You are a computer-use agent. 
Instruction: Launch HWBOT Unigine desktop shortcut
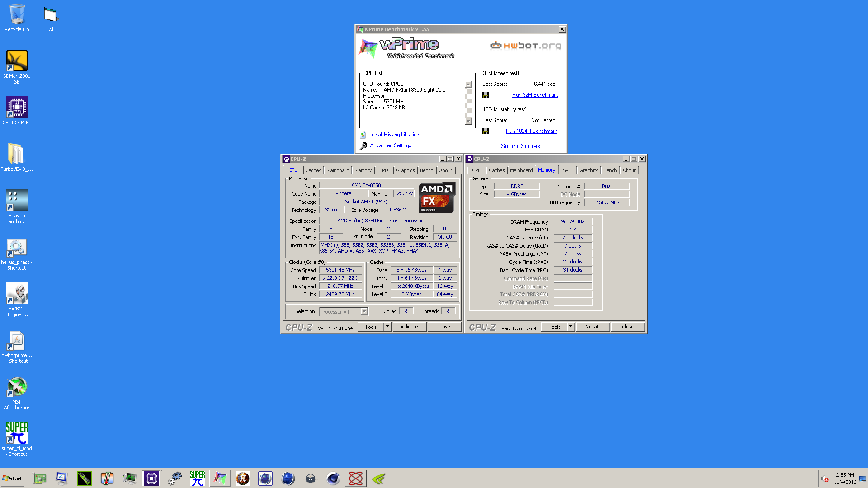pos(17,300)
